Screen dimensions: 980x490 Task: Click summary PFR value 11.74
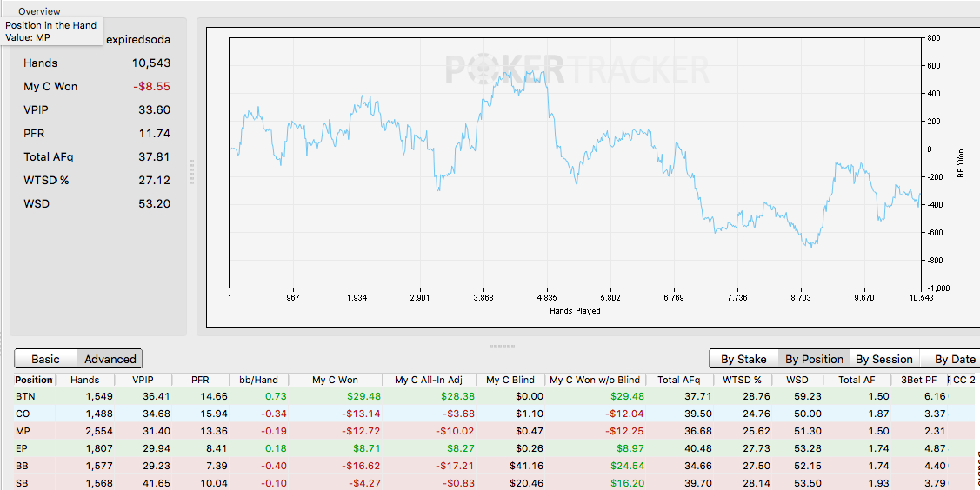[x=155, y=134]
